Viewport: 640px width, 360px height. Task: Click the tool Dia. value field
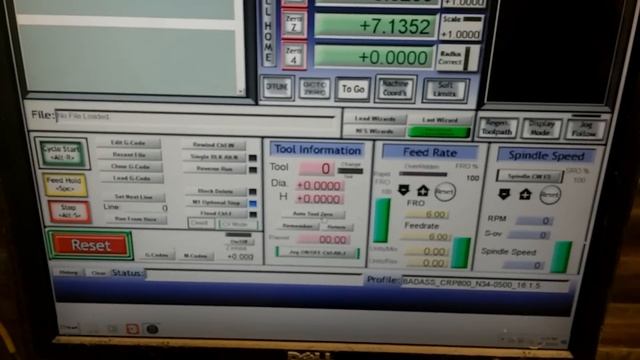tap(319, 186)
